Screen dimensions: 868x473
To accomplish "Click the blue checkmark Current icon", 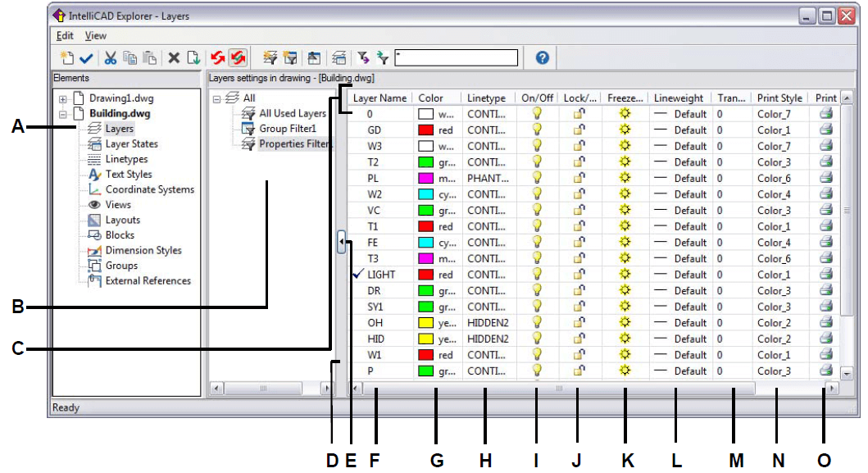I will click(86, 57).
